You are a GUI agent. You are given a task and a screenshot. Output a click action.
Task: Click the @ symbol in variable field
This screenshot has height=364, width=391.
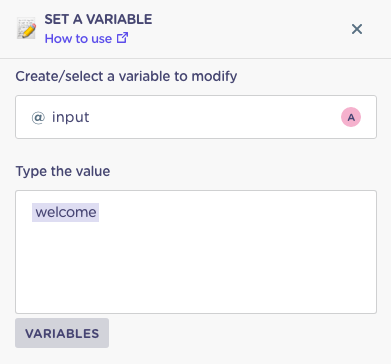coord(38,117)
